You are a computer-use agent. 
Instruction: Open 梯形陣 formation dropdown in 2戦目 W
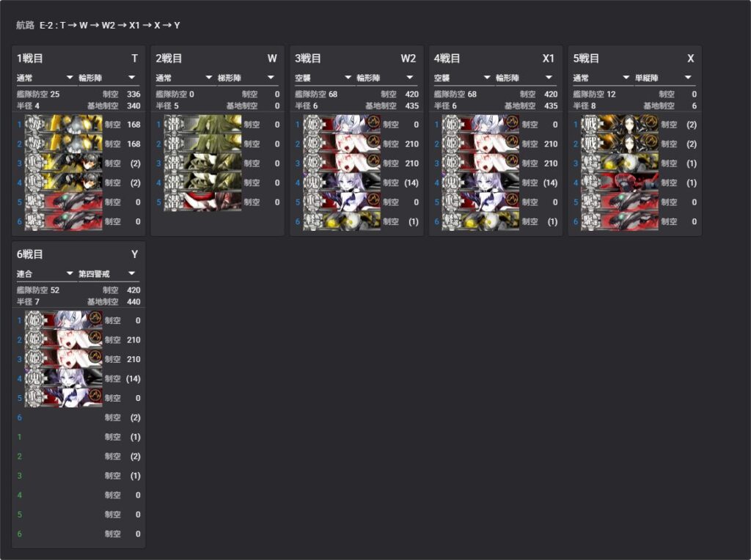(x=247, y=78)
